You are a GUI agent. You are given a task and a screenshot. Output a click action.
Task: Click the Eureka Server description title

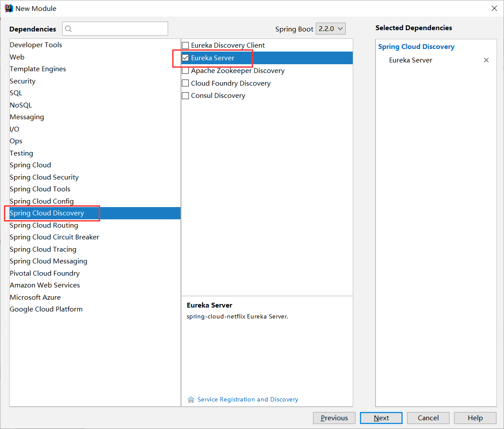tap(209, 305)
